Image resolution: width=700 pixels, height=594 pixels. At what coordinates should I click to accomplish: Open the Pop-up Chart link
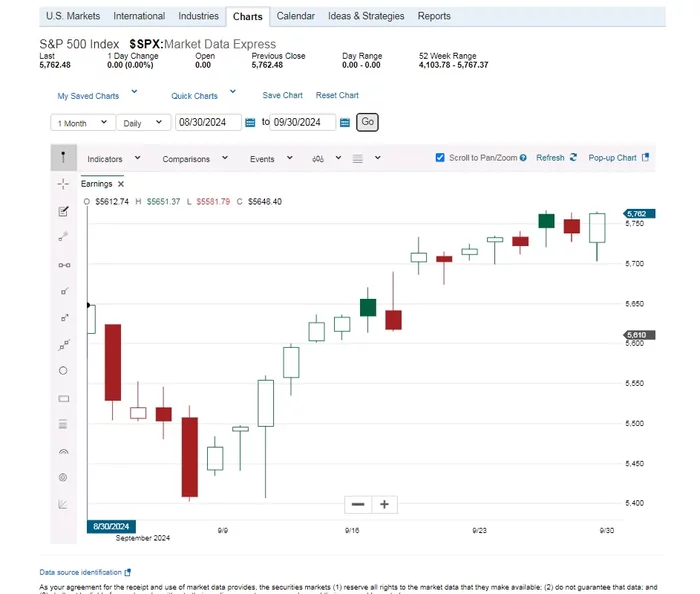612,158
